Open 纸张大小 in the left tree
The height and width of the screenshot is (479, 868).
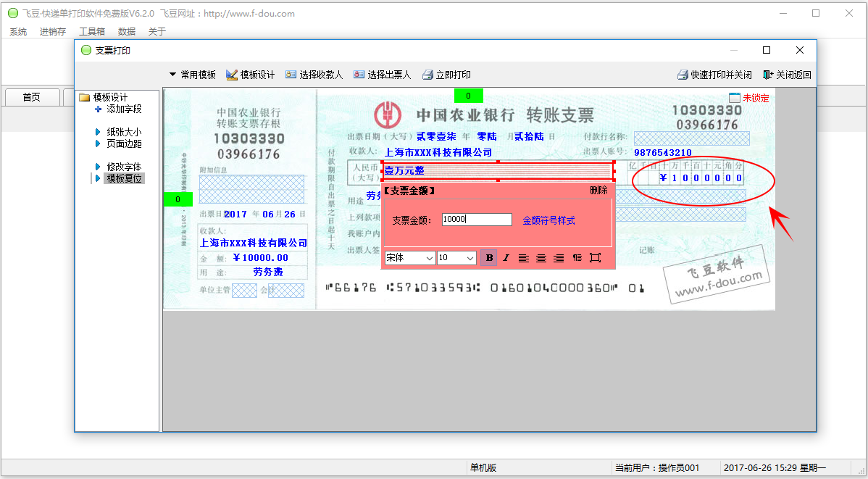[x=124, y=132]
